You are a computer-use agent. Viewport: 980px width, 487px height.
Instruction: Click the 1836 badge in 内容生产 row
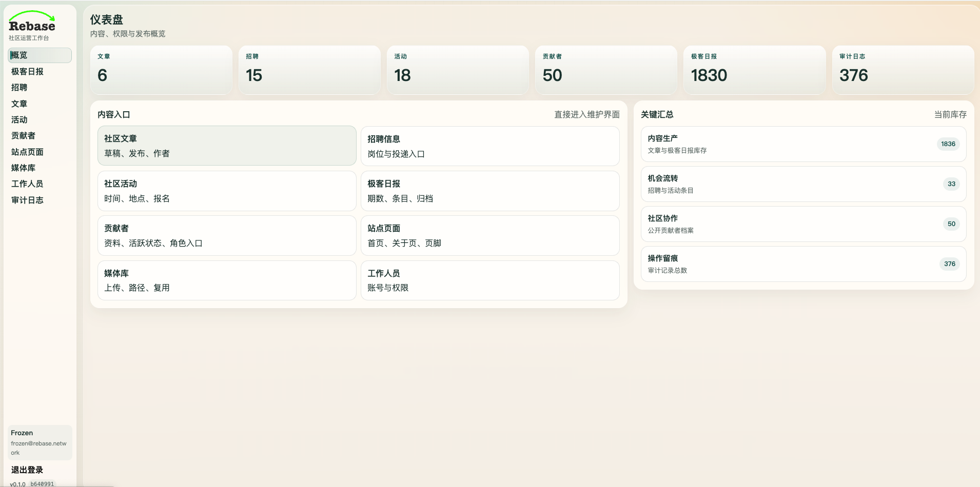pyautogui.click(x=948, y=144)
